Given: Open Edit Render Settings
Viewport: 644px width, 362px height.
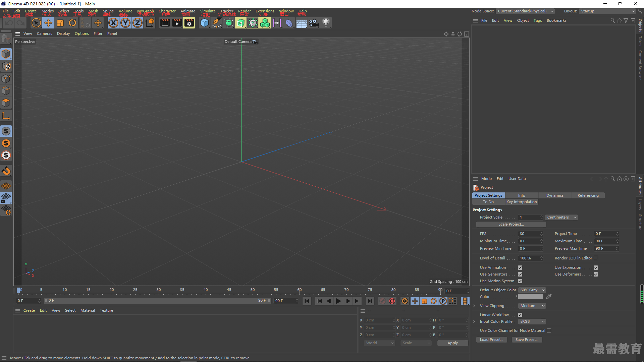Looking at the screenshot, I should 189,23.
